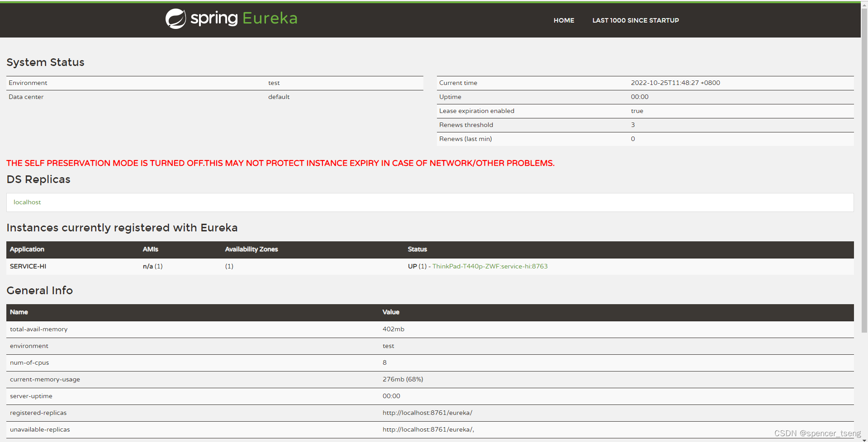The image size is (868, 442).
Task: Select the current time value 2022-10-25T11:48:27 +0800
Action: 675,83
